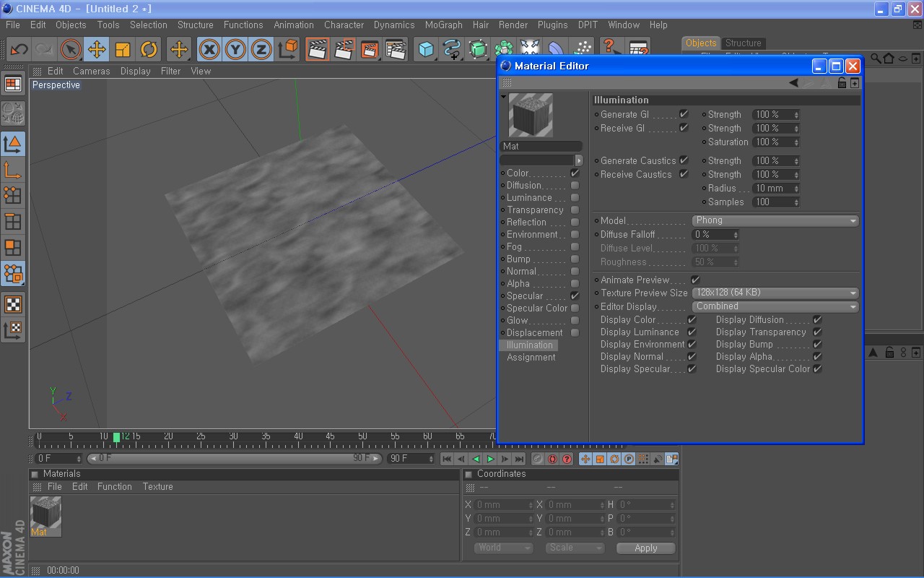The width and height of the screenshot is (924, 578).
Task: Activate the Scale tool in top toolbar
Action: [123, 50]
